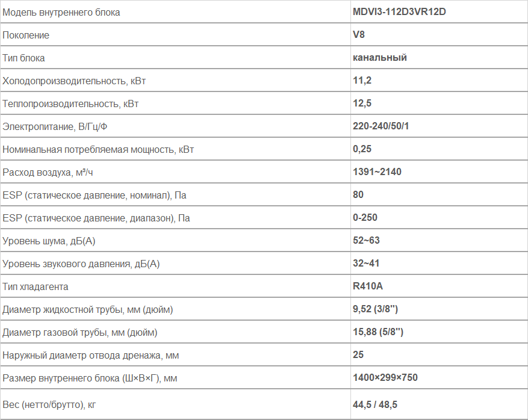Select the Уровень шума, дБ(А) label
528x420 pixels.
[49, 241]
